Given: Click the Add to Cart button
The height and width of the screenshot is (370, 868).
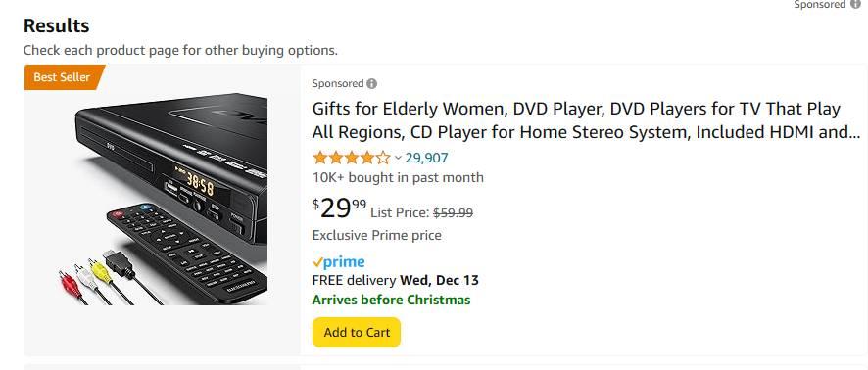Looking at the screenshot, I should click(357, 333).
